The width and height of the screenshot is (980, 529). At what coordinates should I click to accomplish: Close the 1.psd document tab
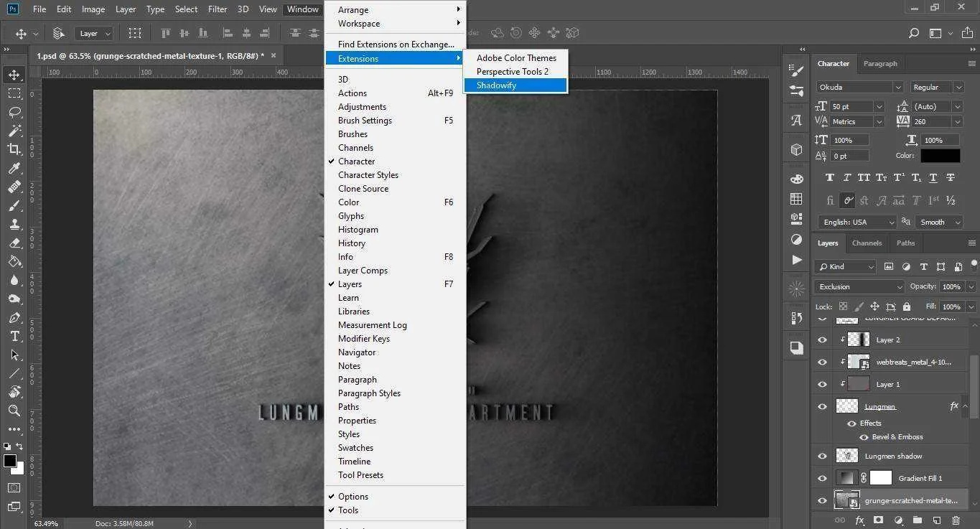tap(273, 55)
